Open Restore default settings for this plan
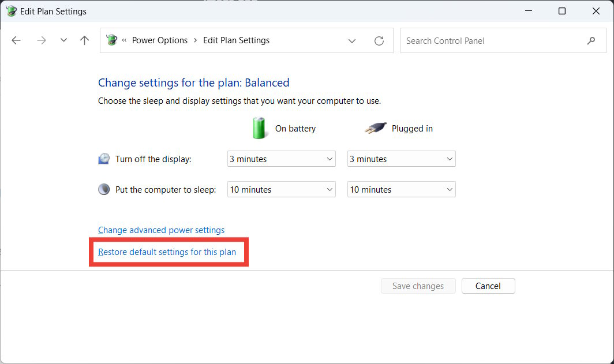Screen dimensions: 614x364 click(x=167, y=252)
